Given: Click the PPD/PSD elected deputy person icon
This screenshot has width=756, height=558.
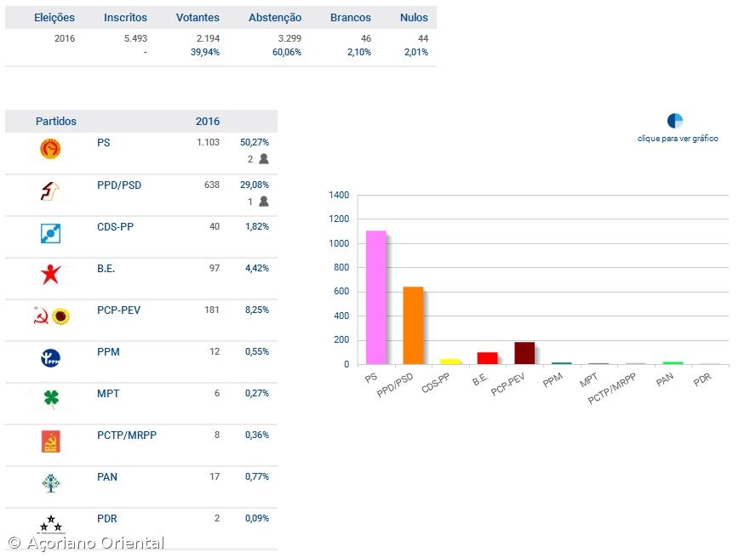Looking at the screenshot, I should (x=264, y=202).
